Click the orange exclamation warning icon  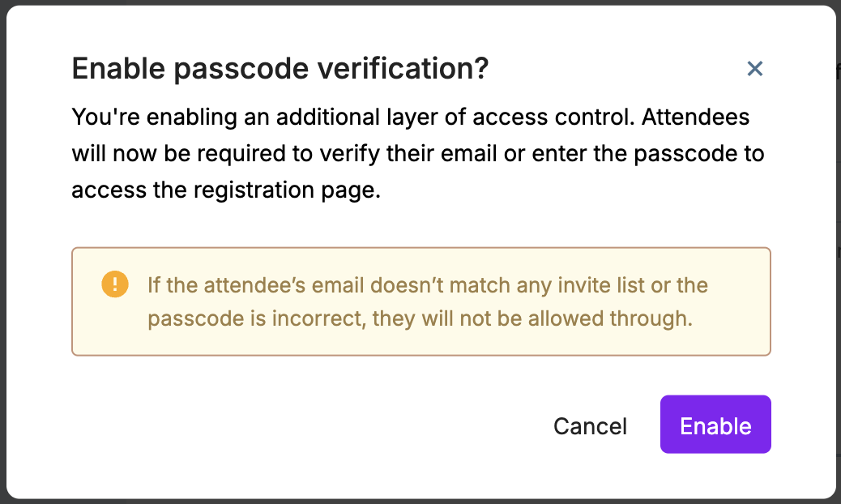pos(115,284)
